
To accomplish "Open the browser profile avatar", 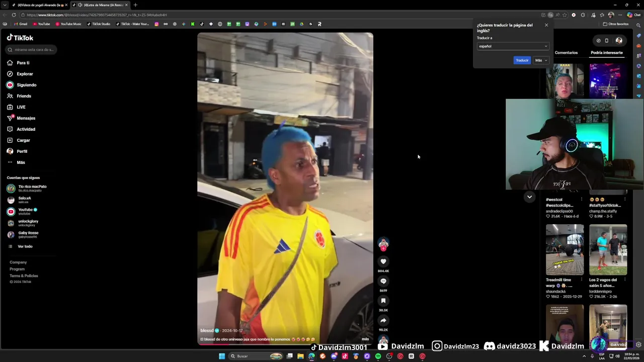I will click(611, 15).
